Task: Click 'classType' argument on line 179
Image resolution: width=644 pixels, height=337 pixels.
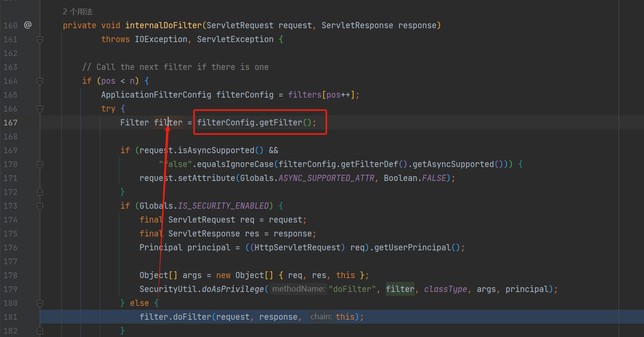Action: (446, 289)
